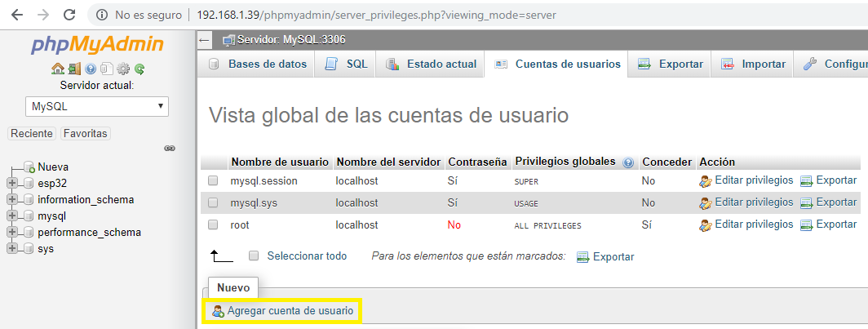The height and width of the screenshot is (329, 868).
Task: Click Editar privilegios for mysql.session
Action: point(754,180)
